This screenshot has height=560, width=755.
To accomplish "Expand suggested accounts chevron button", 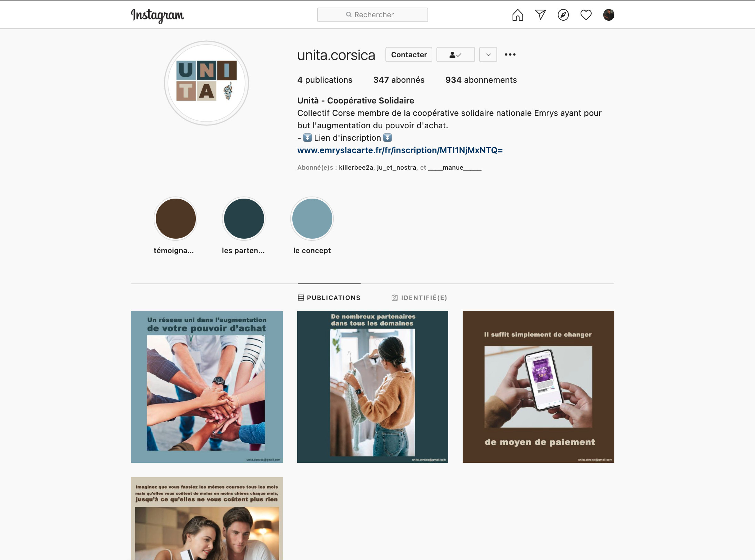I will 488,54.
